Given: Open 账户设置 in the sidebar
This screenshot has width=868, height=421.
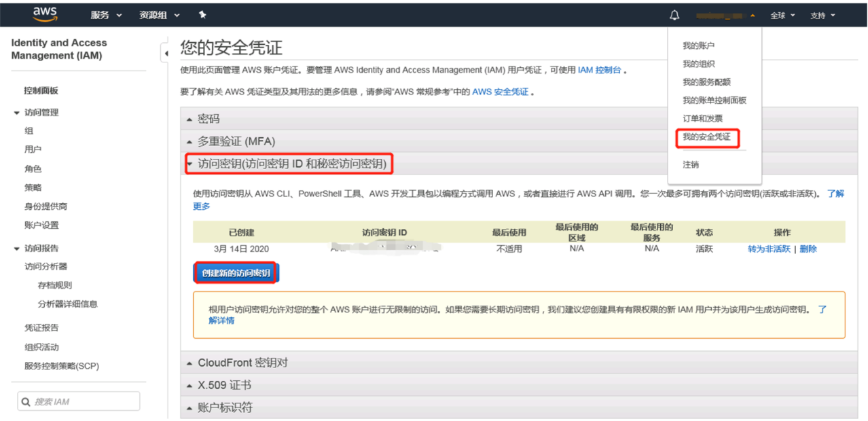Looking at the screenshot, I should (41, 225).
